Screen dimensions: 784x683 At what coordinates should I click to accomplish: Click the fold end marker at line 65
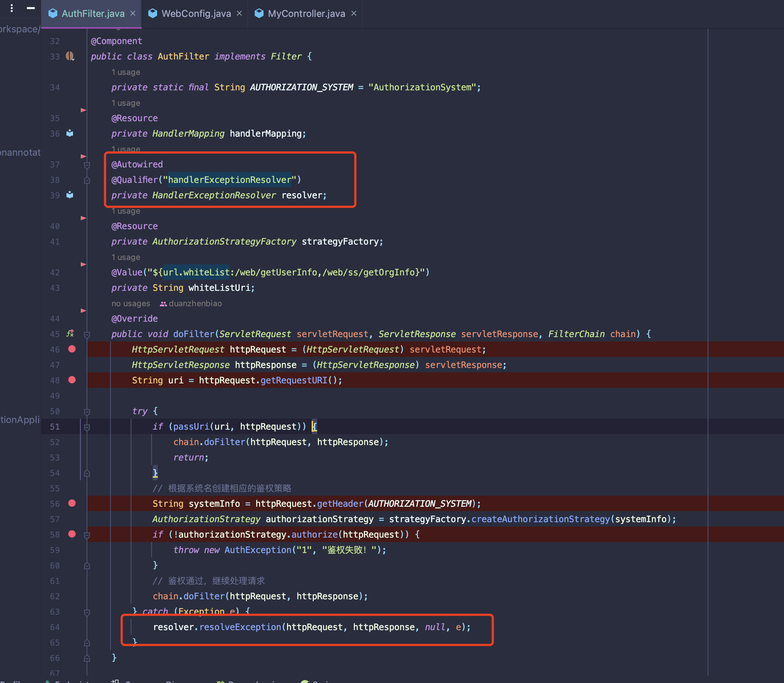click(x=87, y=643)
